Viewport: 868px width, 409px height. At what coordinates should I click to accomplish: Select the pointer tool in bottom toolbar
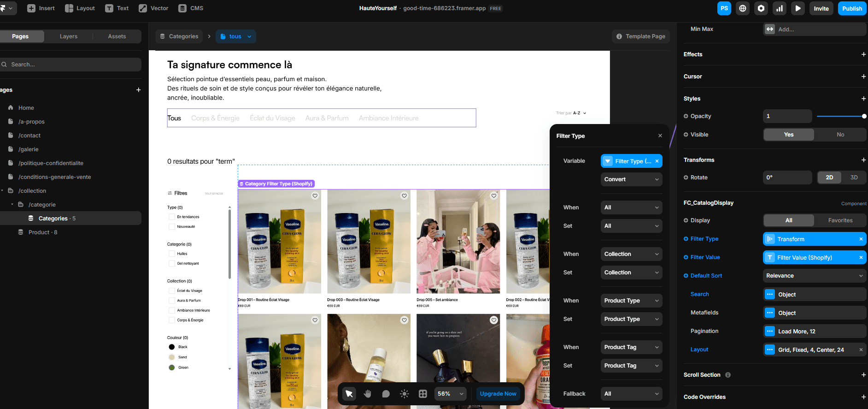349,394
